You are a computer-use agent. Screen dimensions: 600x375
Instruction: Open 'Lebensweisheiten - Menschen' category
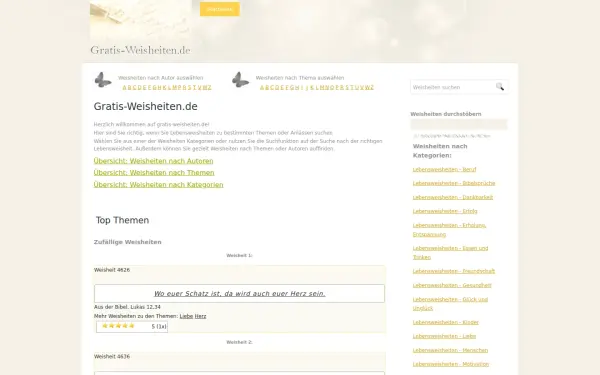coord(450,351)
